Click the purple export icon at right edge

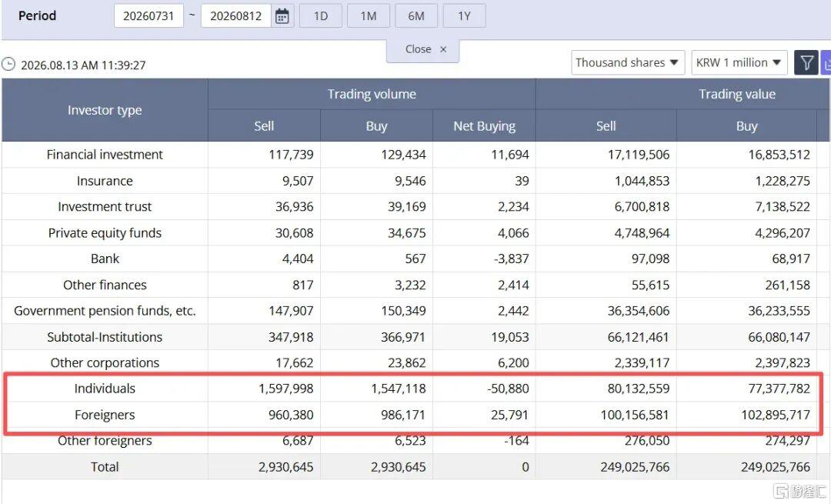(x=826, y=63)
